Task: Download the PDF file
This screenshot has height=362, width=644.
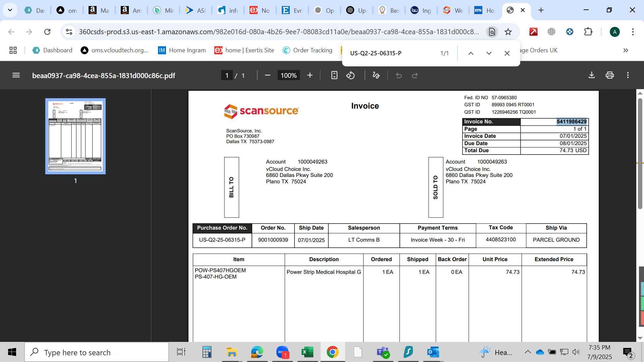Action: point(592,75)
